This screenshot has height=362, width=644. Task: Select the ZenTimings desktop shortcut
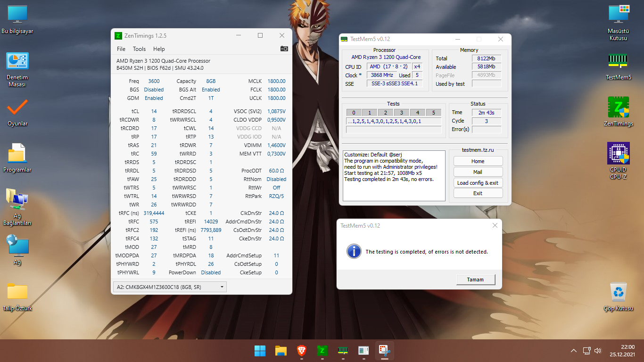point(619,112)
